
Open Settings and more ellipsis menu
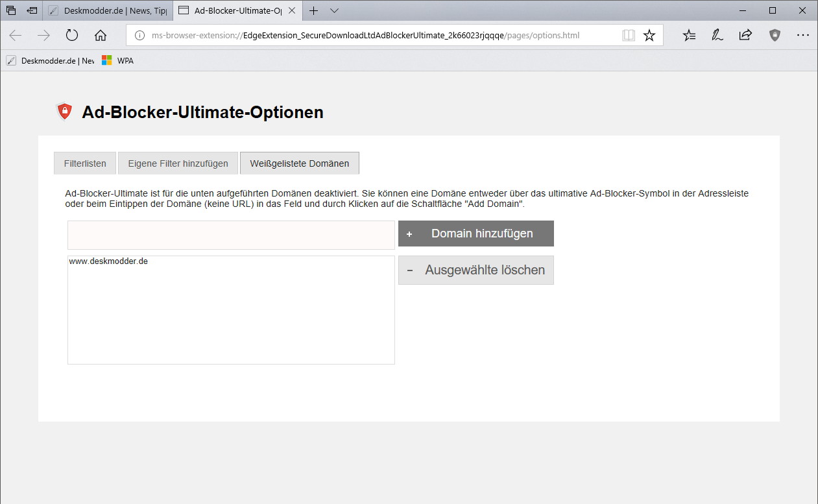(x=803, y=36)
